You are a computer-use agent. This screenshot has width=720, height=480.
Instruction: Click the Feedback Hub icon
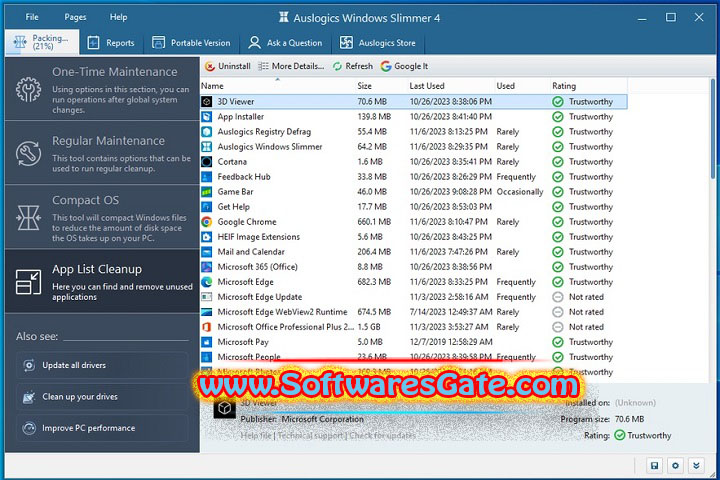pyautogui.click(x=207, y=177)
